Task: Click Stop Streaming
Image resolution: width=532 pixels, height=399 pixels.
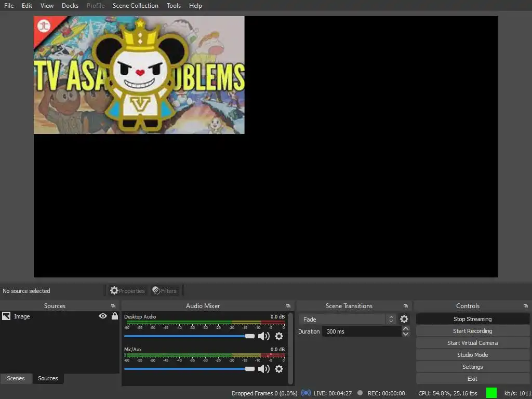Action: click(472, 319)
